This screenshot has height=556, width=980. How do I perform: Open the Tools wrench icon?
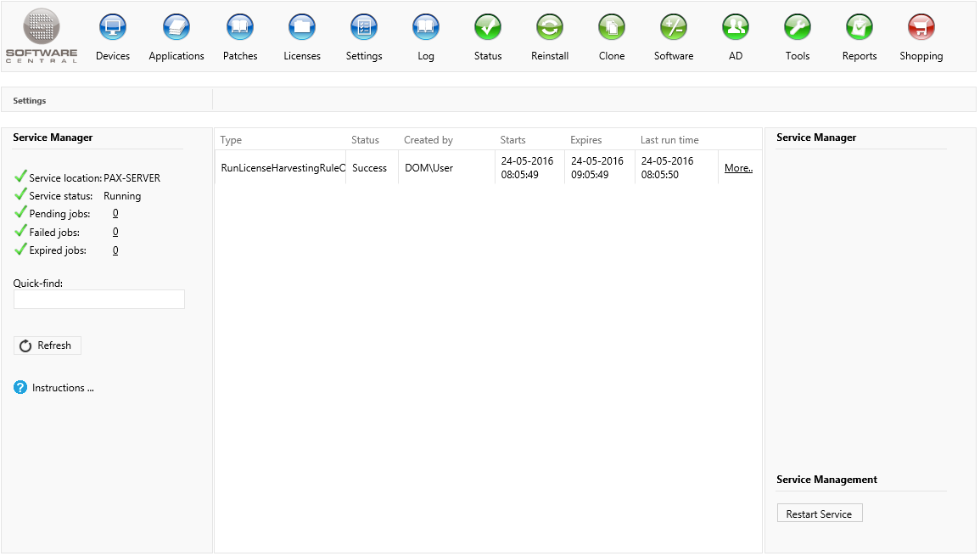798,28
